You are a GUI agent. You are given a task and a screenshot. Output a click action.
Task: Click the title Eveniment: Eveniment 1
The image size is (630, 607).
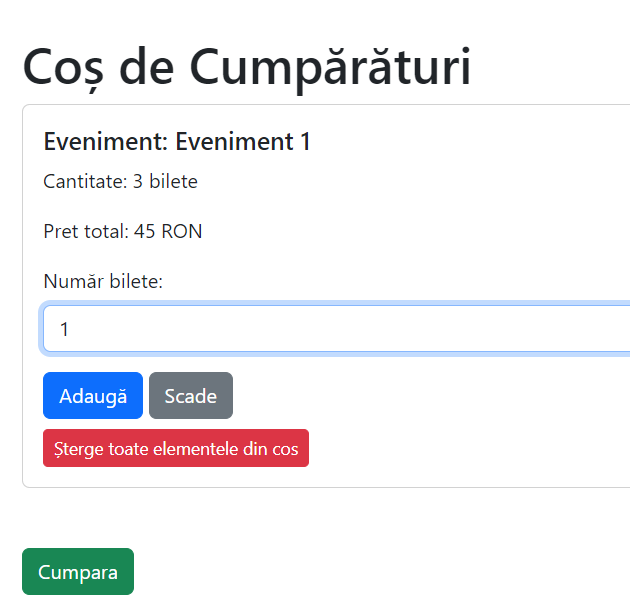tap(177, 141)
